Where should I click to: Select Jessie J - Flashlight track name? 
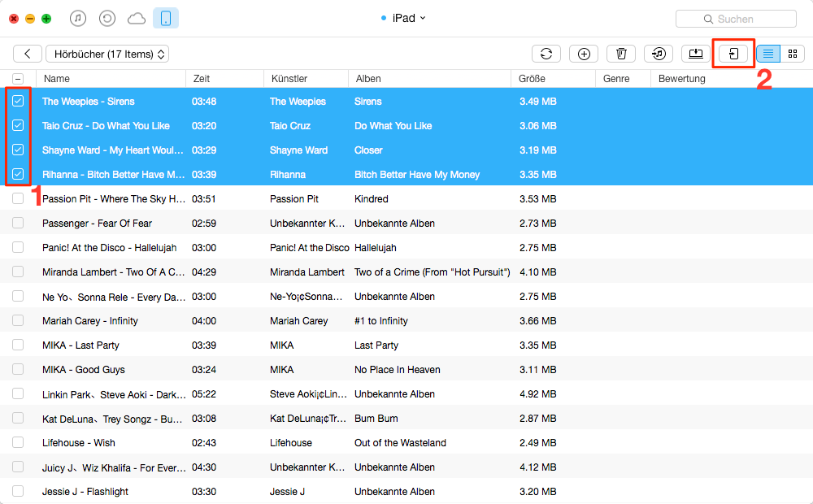click(85, 492)
